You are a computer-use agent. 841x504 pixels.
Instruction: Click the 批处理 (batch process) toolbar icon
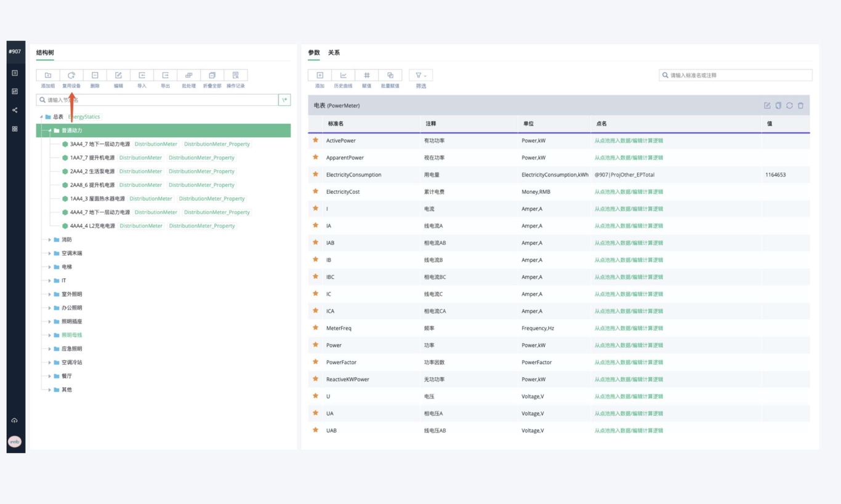188,75
